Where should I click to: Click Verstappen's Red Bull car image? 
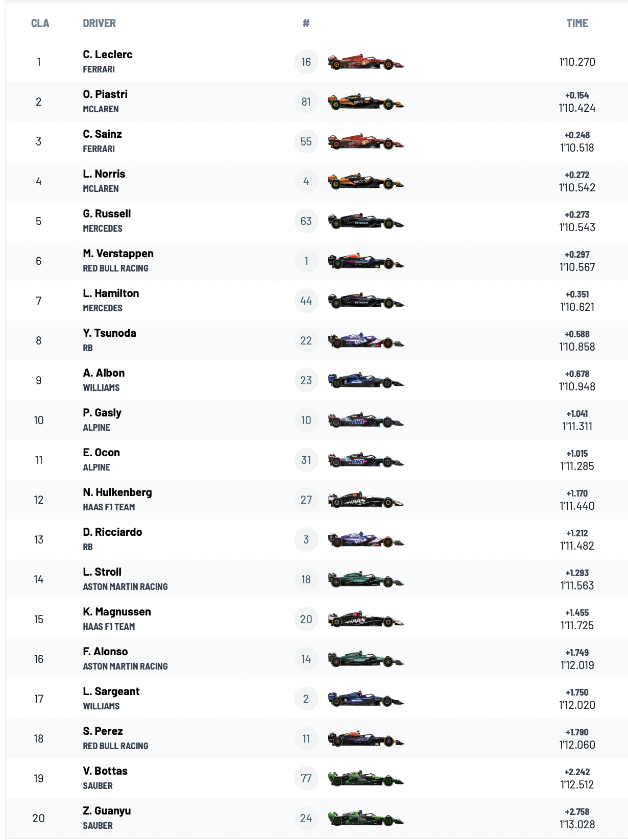366,261
